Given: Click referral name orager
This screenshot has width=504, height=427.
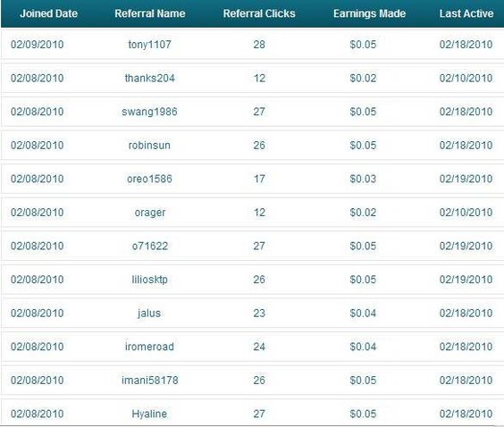Looking at the screenshot, I should tap(150, 213).
